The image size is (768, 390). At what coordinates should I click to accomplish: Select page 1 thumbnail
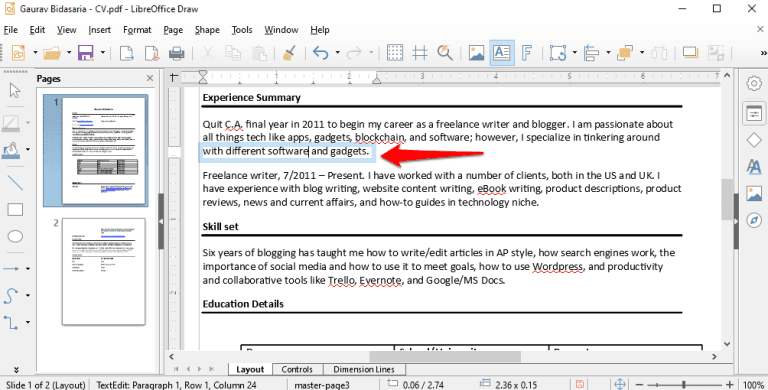click(104, 150)
